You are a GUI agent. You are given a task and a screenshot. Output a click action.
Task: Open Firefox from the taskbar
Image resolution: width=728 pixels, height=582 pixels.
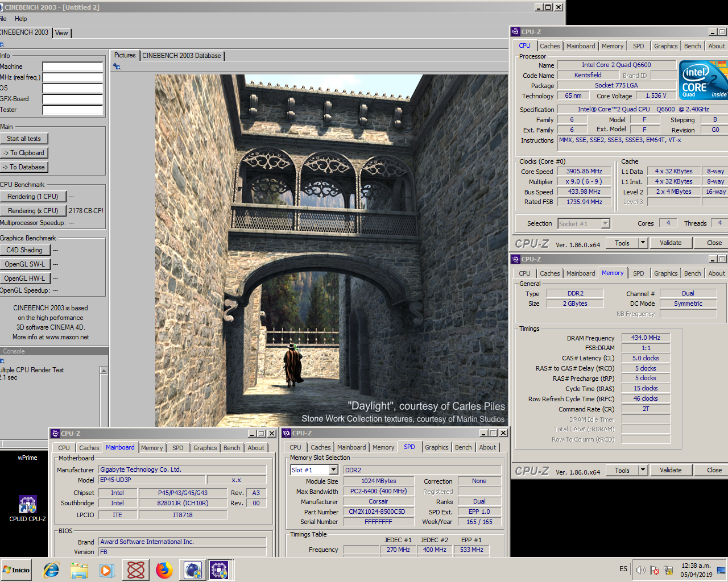point(164,570)
